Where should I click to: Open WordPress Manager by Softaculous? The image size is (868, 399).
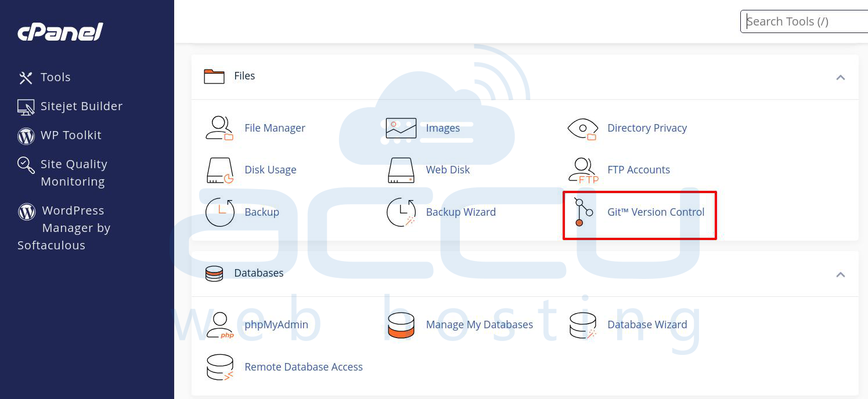point(64,228)
